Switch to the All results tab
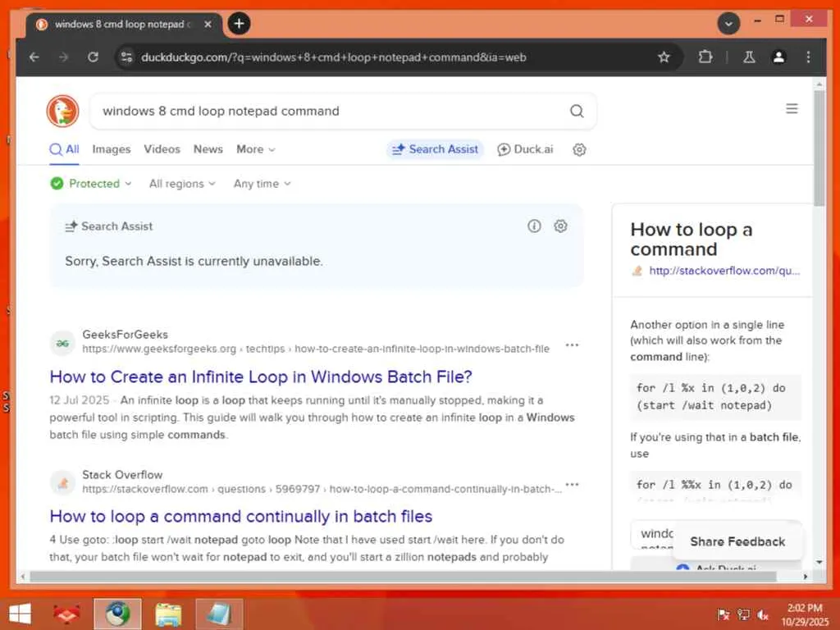 pos(64,149)
